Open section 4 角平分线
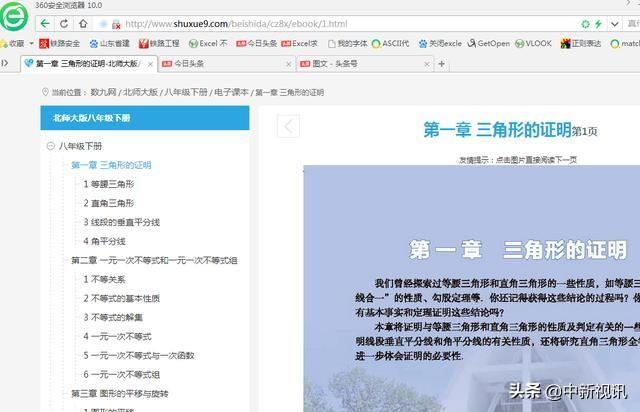 104,241
